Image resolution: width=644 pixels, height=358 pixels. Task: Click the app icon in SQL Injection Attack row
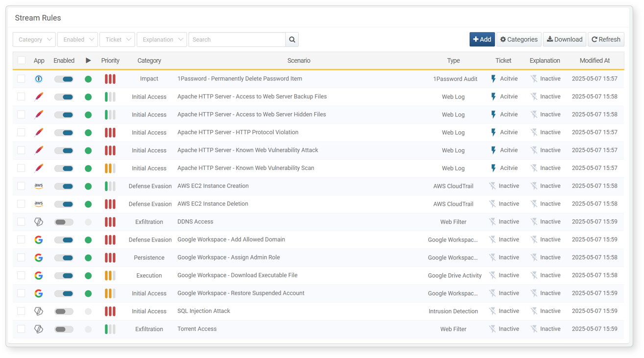coord(39,311)
